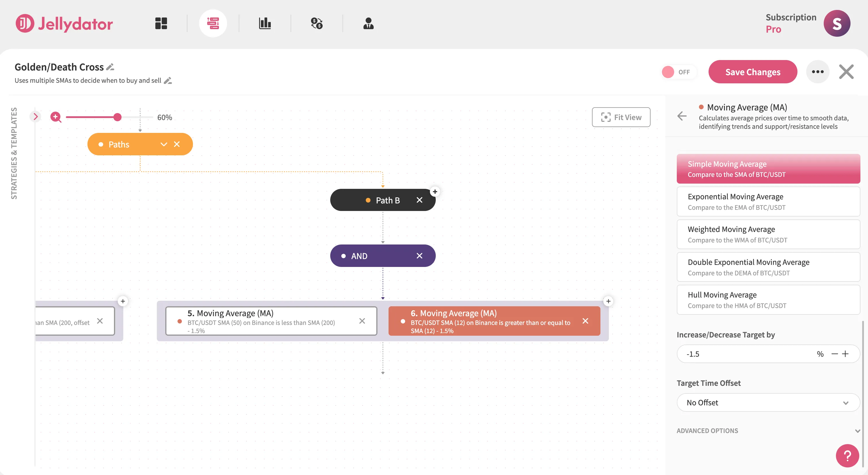This screenshot has height=475, width=868.
Task: Open the strategy builder tab in navbar
Action: (213, 23)
